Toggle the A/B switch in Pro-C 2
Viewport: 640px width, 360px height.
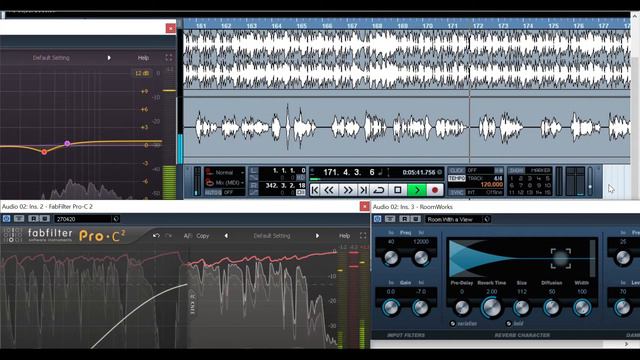tap(187, 236)
